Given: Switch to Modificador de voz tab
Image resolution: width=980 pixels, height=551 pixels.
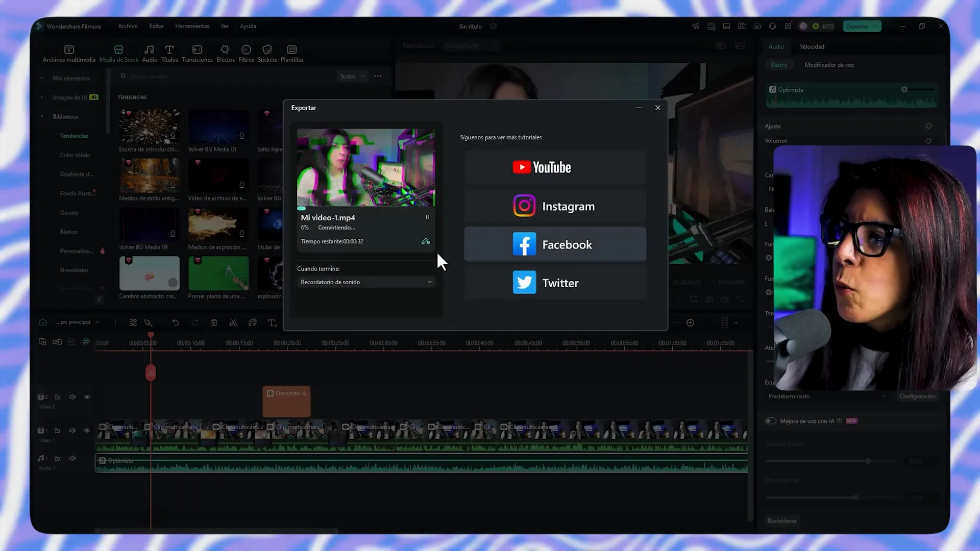Looking at the screenshot, I should pyautogui.click(x=829, y=65).
